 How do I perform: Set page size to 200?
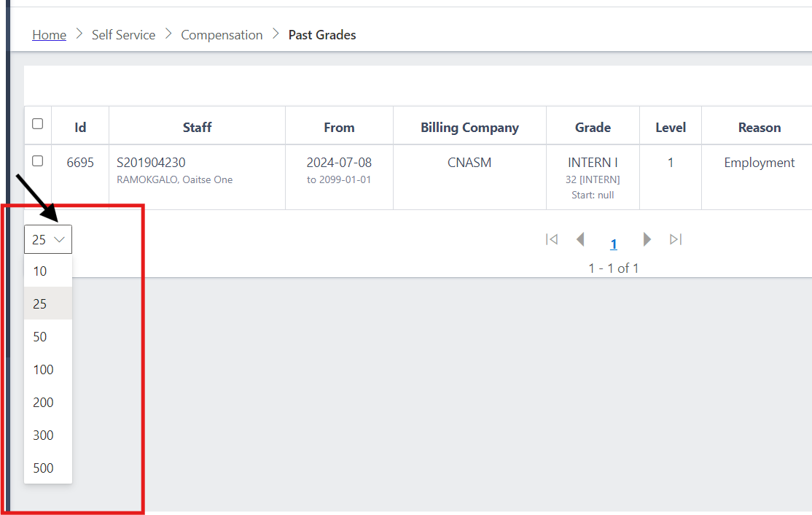coord(44,403)
